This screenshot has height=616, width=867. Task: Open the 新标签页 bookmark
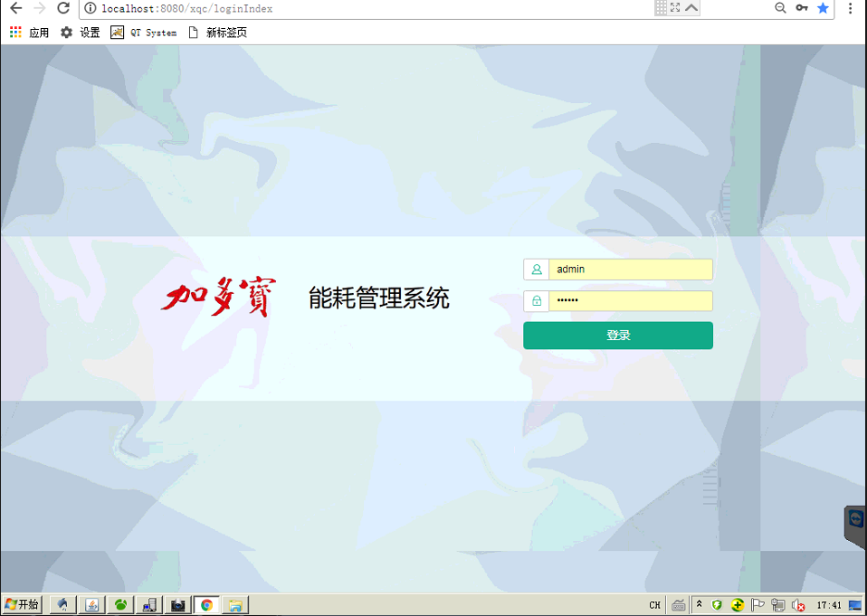coord(218,33)
